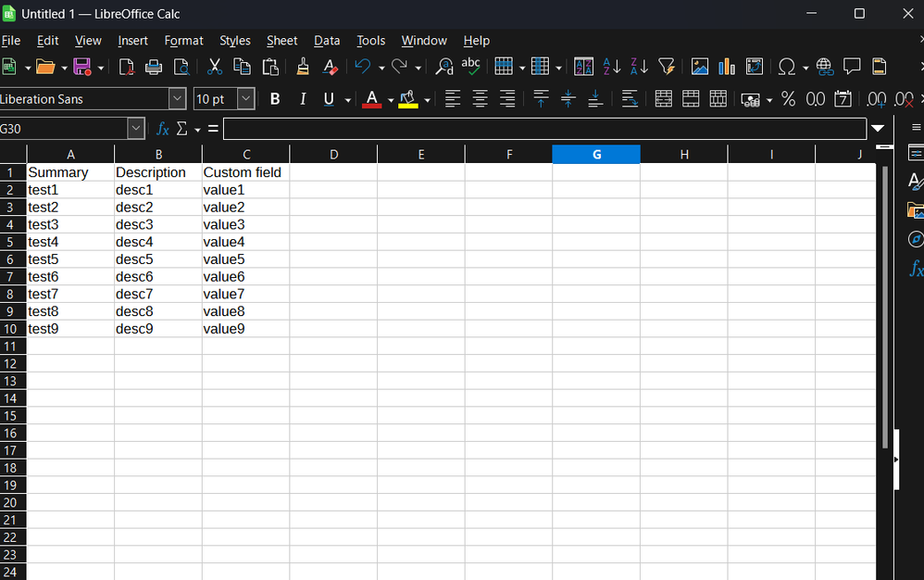
Task: Open the Sheet menu
Action: coord(281,41)
